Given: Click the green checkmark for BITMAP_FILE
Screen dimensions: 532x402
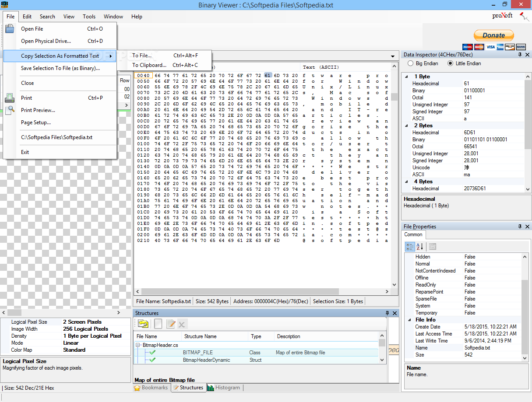Looking at the screenshot, I should pyautogui.click(x=152, y=353).
